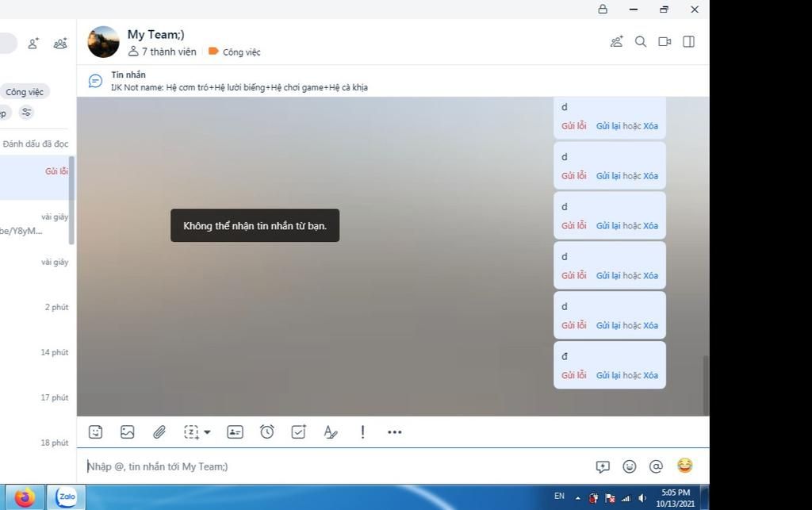
Task: Delete the failed 'đ' message via Xóa
Action: pyautogui.click(x=650, y=375)
